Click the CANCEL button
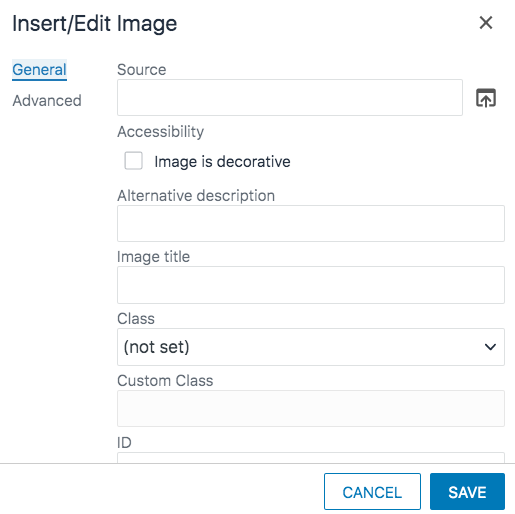 tap(372, 491)
